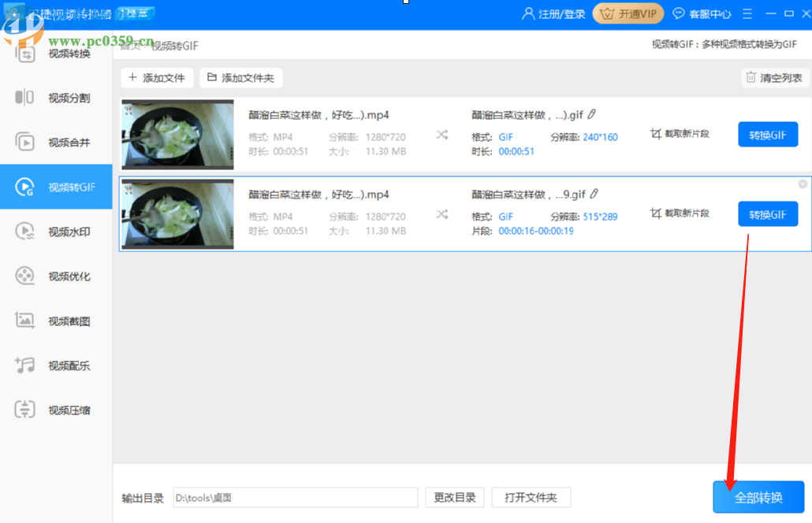The height and width of the screenshot is (523, 812).
Task: Convert the 515*289 file with 转换GIF
Action: (768, 214)
